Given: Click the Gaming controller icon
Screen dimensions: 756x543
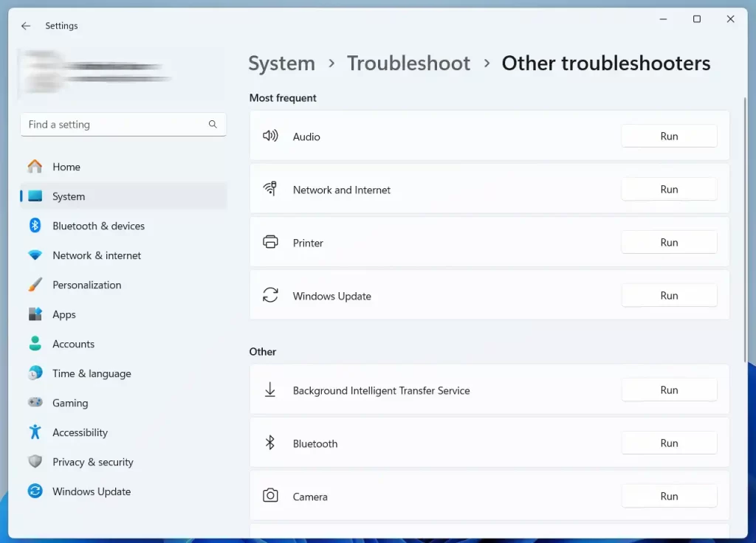Looking at the screenshot, I should pos(35,402).
